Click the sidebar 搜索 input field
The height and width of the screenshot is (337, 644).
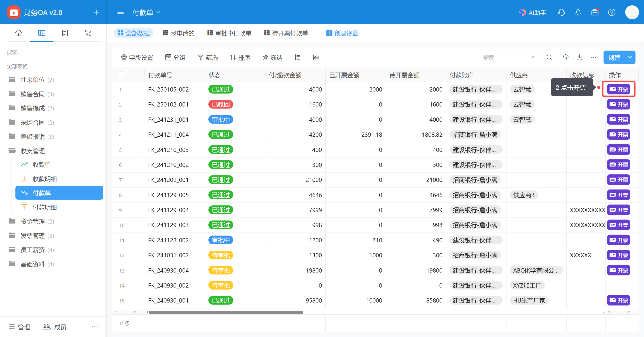coord(53,52)
